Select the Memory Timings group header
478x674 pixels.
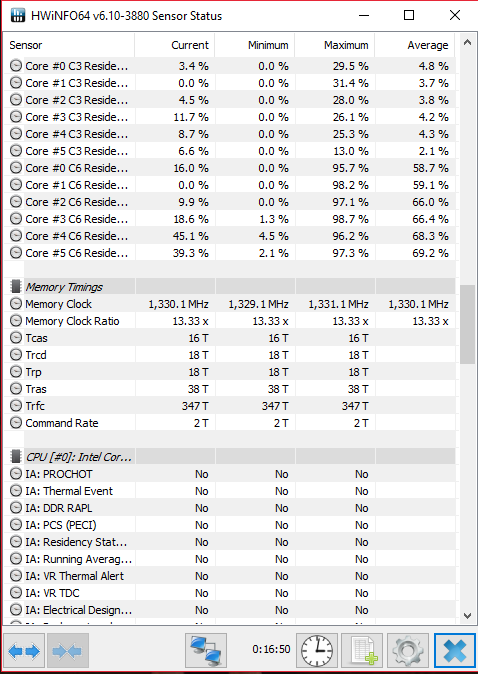[x=230, y=287]
